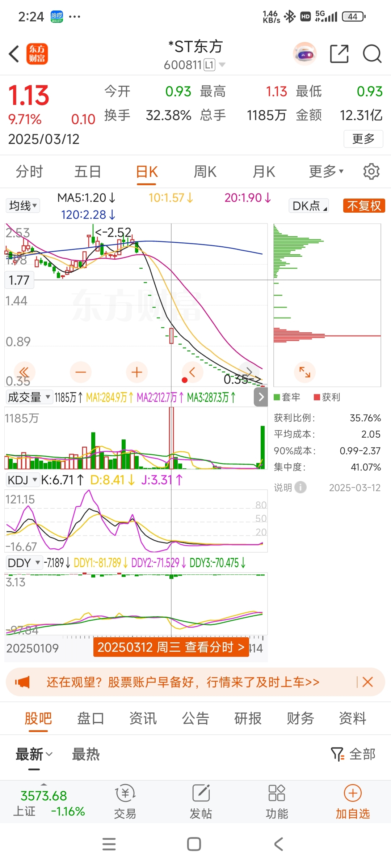Screen dimensions: 391x868
Task: Open the KDJ indicator dropdown
Action: (x=22, y=480)
